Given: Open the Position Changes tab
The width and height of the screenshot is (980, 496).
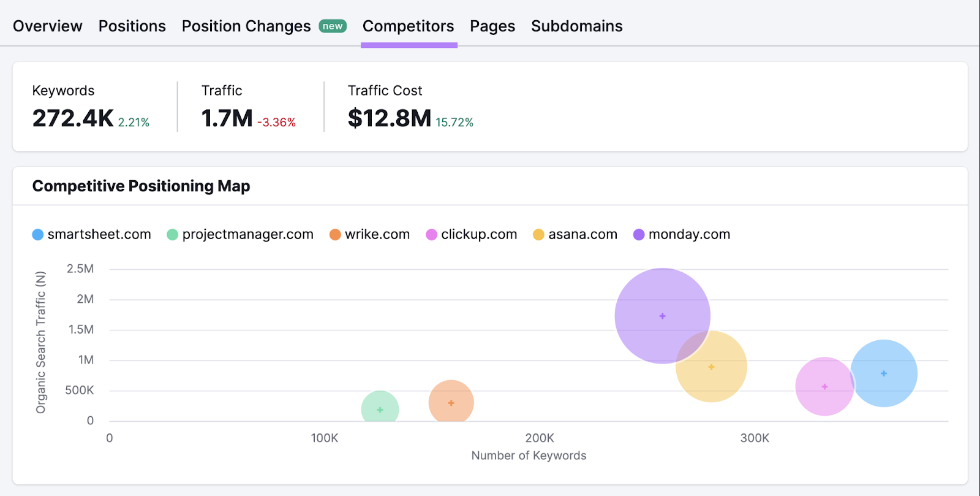Looking at the screenshot, I should pos(246,26).
